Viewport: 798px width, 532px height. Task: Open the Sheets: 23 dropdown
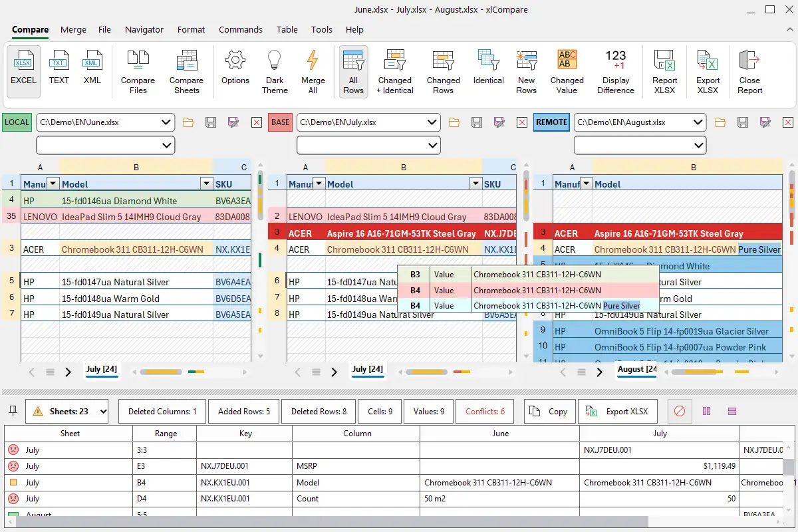67,412
